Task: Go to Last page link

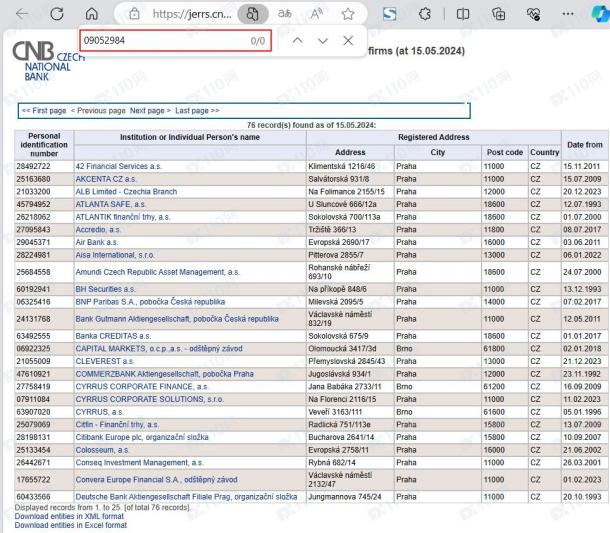Action: [x=197, y=110]
